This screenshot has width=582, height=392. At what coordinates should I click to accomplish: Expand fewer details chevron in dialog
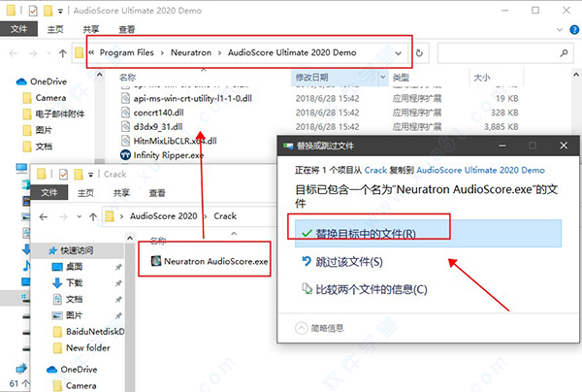(x=301, y=328)
